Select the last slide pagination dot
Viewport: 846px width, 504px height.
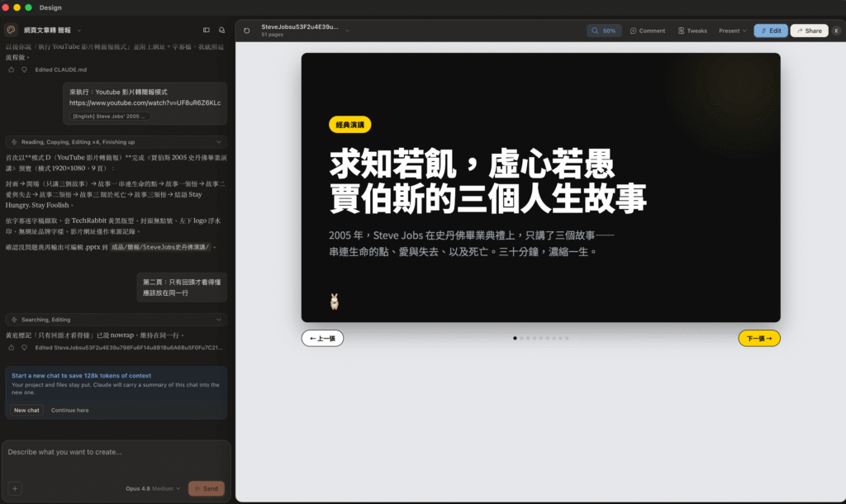pos(567,338)
